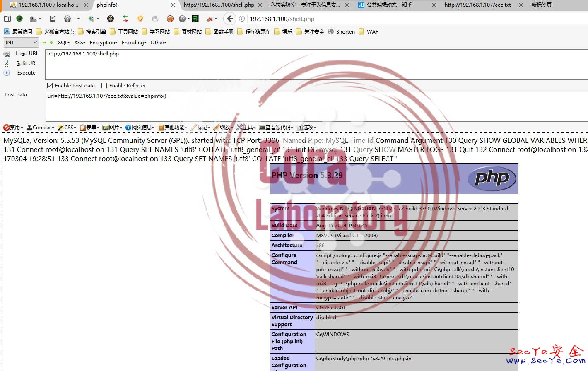The width and height of the screenshot is (588, 371).
Task: Click the orange shield extension icon
Action: (x=140, y=19)
